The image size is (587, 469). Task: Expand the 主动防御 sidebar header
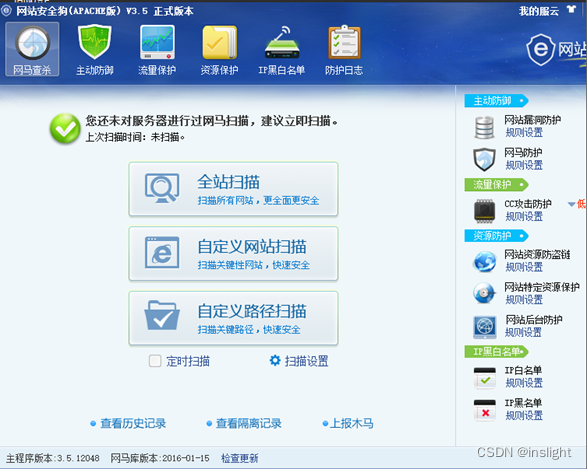pyautogui.click(x=496, y=101)
